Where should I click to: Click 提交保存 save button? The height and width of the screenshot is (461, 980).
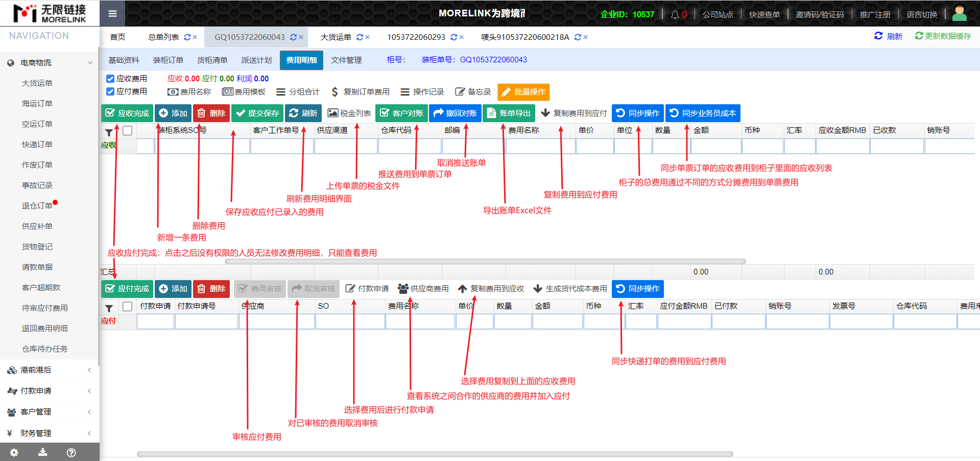257,113
